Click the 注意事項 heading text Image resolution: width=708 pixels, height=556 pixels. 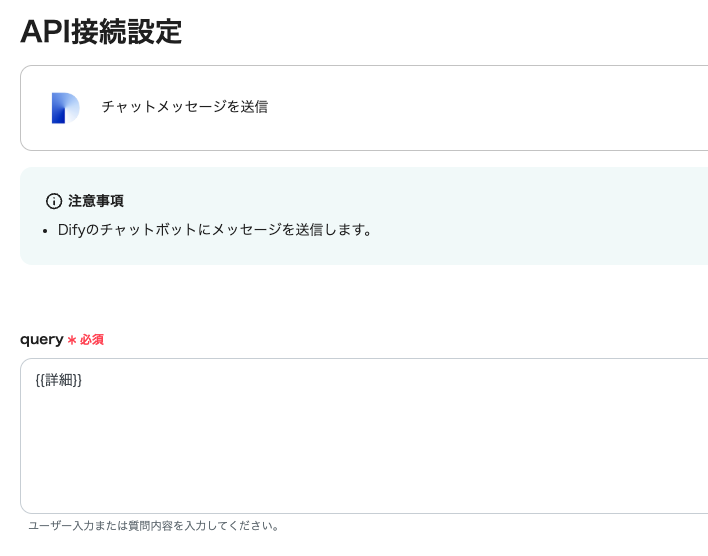(96, 201)
